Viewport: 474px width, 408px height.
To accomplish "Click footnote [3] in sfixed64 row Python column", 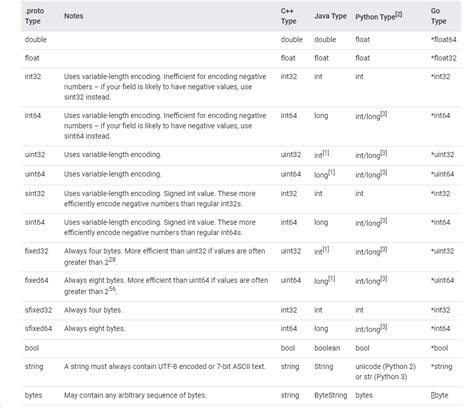I will pyautogui.click(x=384, y=327).
